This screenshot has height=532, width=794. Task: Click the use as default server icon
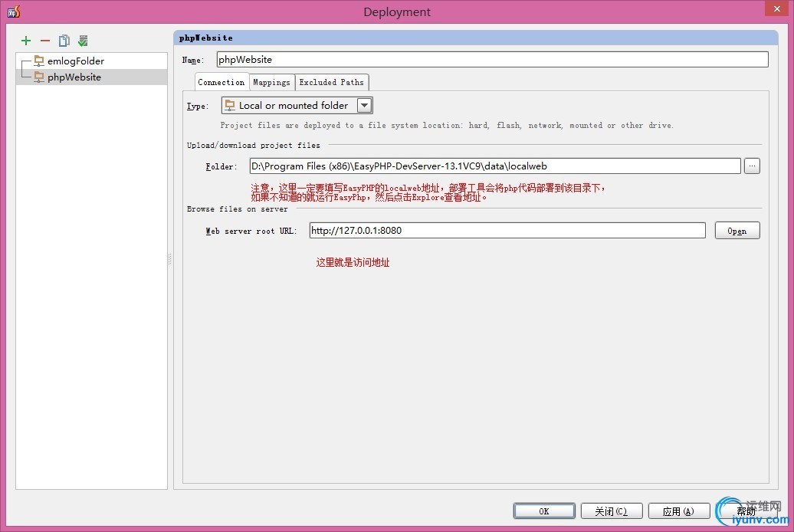(83, 41)
